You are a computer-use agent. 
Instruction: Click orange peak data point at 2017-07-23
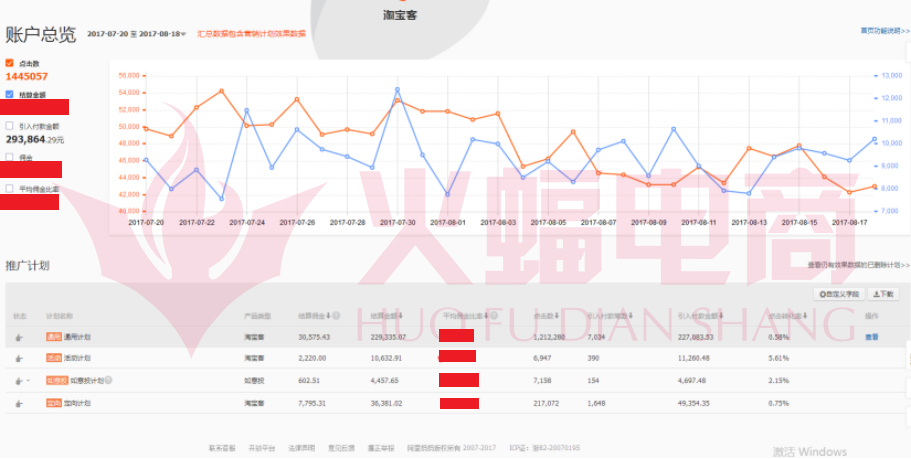(221, 91)
